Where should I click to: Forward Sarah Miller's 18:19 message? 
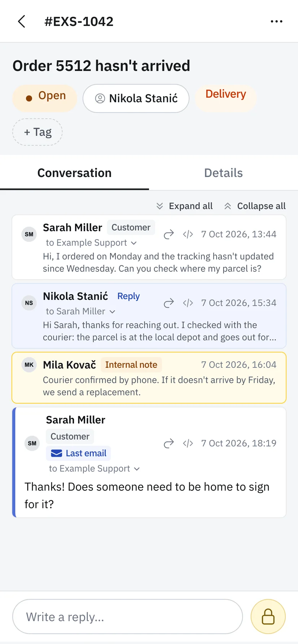169,443
